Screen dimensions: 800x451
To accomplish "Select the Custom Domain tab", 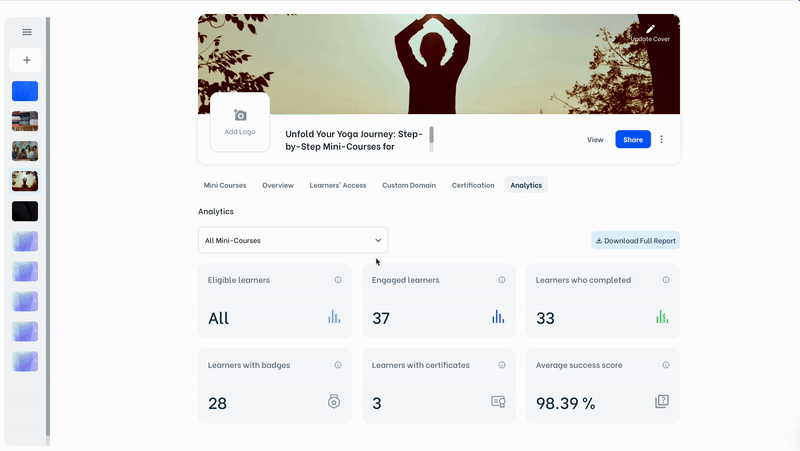I will click(409, 185).
